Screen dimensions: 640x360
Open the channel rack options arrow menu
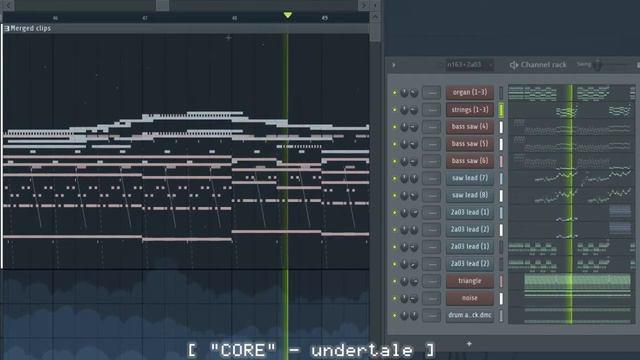(x=393, y=65)
